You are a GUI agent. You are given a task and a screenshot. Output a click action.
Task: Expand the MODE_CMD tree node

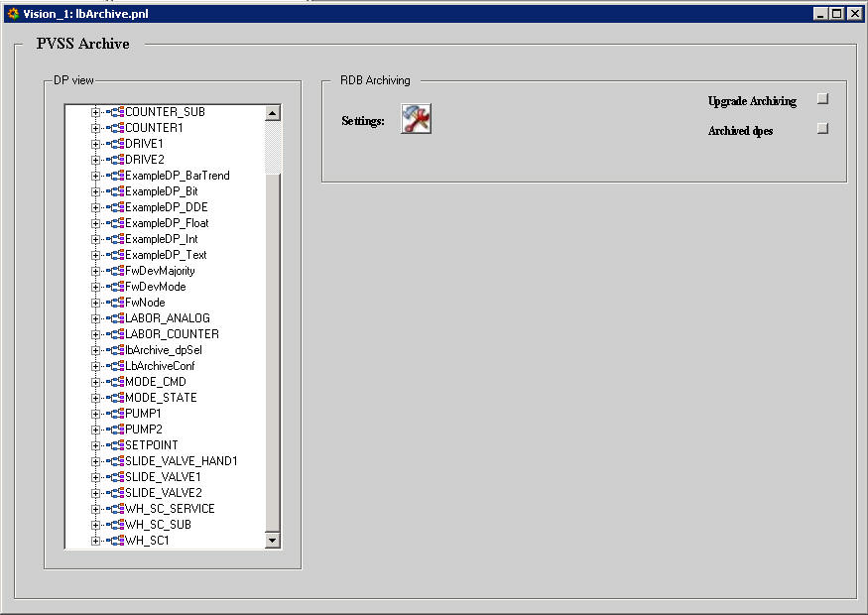point(96,382)
